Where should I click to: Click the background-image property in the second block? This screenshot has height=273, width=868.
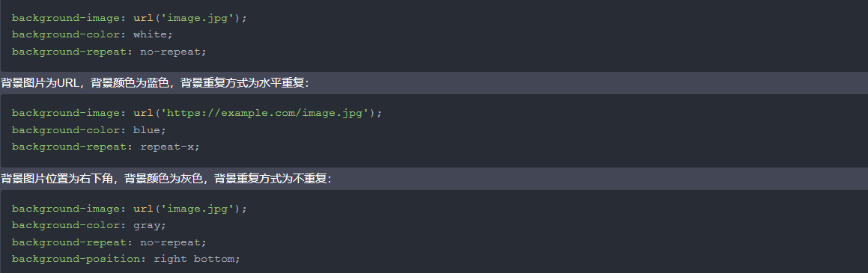tap(65, 113)
